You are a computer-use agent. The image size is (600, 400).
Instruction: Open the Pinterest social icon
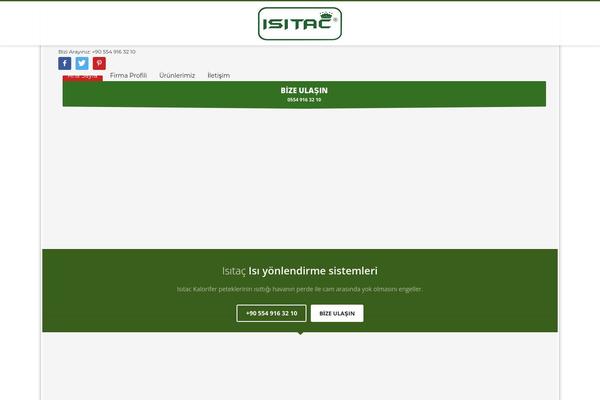(99, 63)
